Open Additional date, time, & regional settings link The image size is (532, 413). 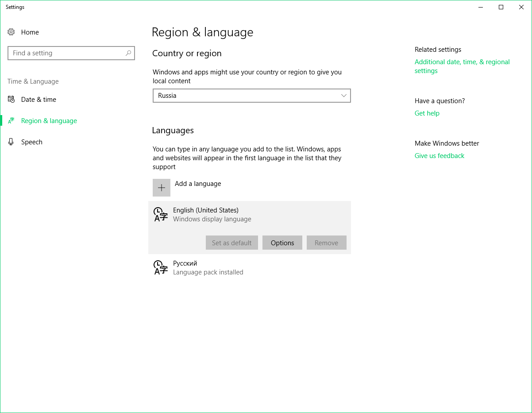462,66
